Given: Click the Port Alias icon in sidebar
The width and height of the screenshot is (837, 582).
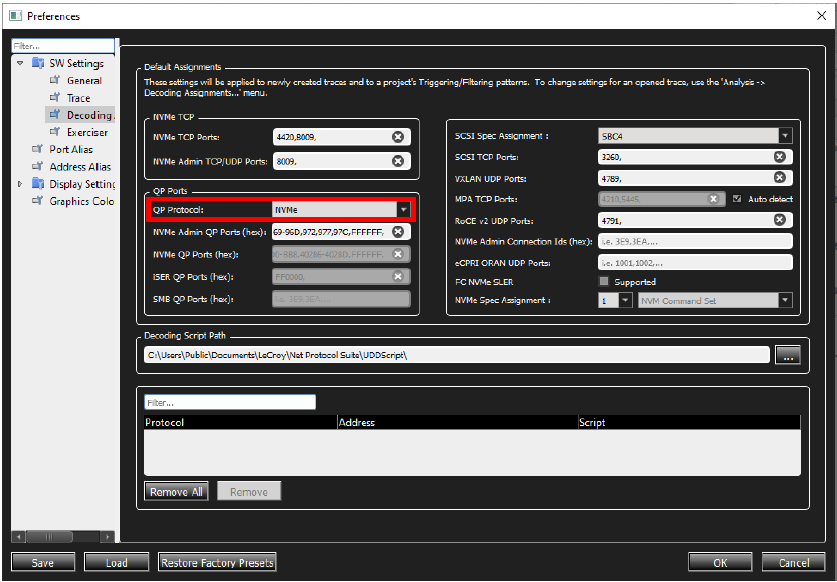Looking at the screenshot, I should point(37,149).
